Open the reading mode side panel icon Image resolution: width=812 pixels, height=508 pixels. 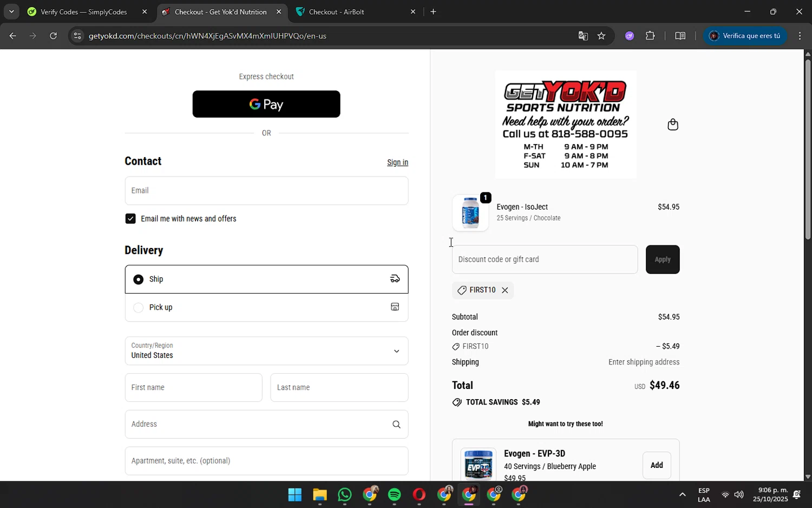click(680, 36)
